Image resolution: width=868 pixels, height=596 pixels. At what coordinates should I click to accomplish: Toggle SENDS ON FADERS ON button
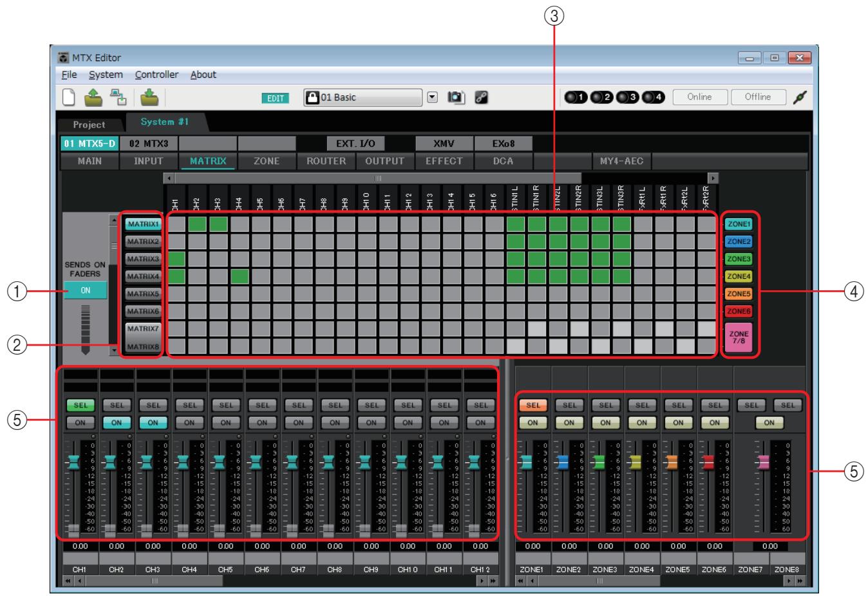coord(85,291)
